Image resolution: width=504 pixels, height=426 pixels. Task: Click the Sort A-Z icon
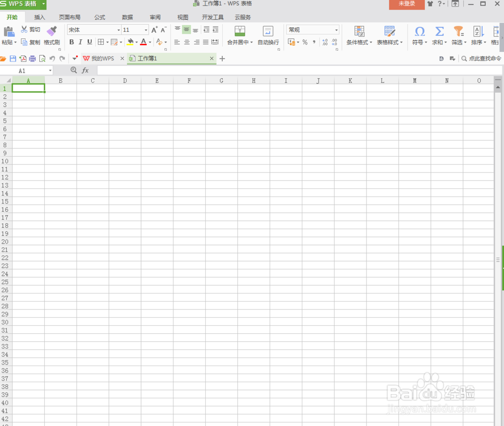[x=478, y=31]
